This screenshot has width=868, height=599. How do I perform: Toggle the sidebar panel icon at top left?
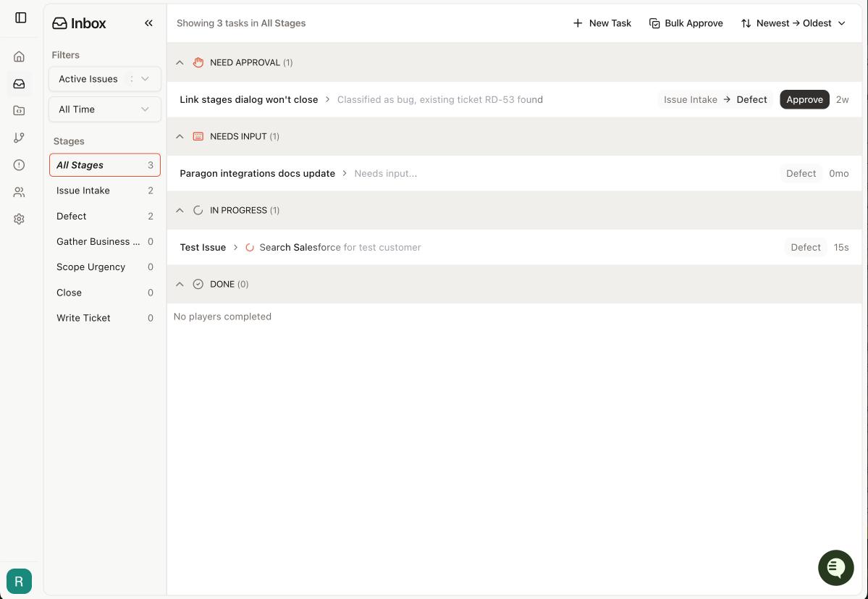(19, 19)
